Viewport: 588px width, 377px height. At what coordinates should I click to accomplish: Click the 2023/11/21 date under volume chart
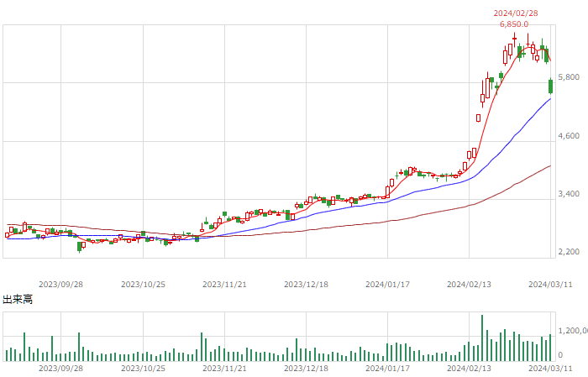point(224,369)
